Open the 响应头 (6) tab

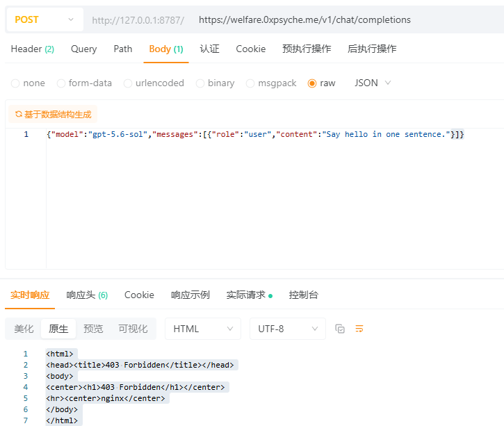tap(87, 295)
